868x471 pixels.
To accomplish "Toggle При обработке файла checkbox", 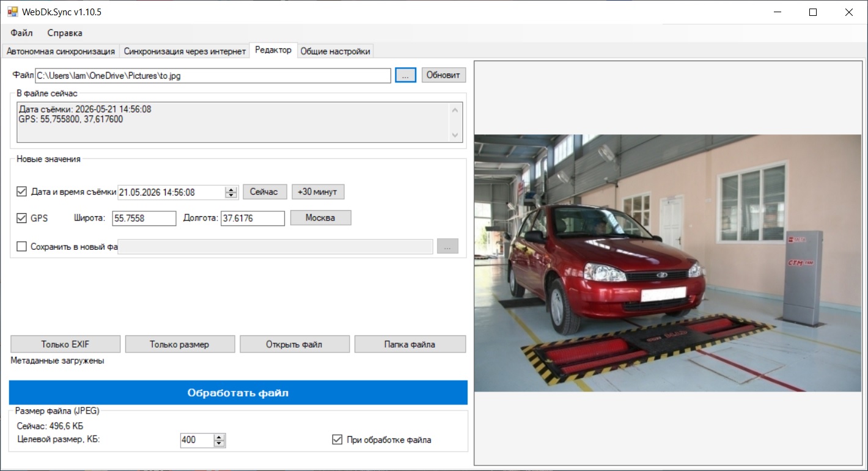I will 337,439.
